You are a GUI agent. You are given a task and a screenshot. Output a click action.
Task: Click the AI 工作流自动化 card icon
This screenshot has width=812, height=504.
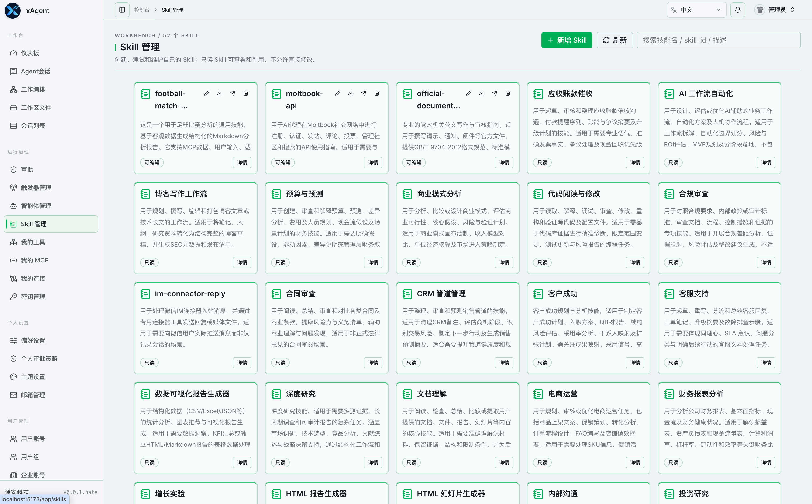click(669, 94)
